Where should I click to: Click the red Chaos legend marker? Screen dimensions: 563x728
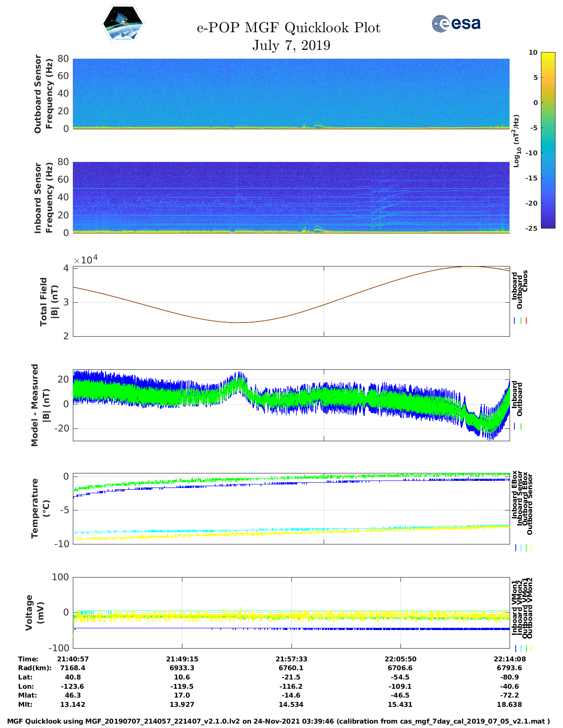[x=526, y=321]
